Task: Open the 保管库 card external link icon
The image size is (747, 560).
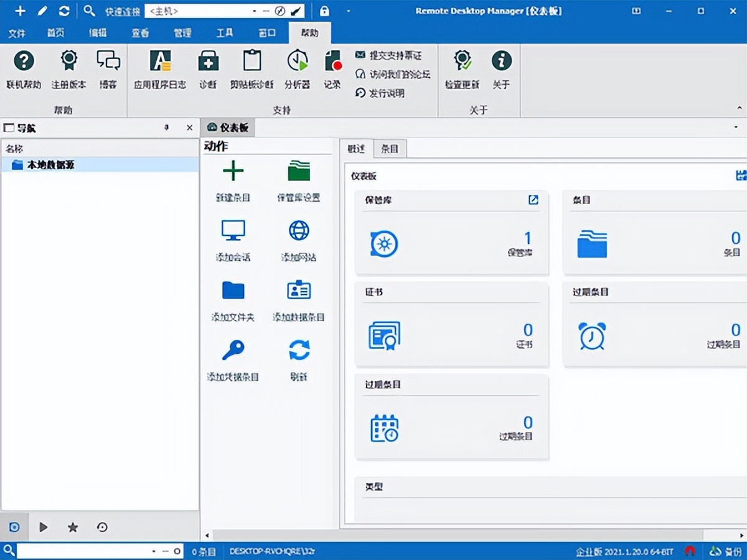Action: coord(533,200)
